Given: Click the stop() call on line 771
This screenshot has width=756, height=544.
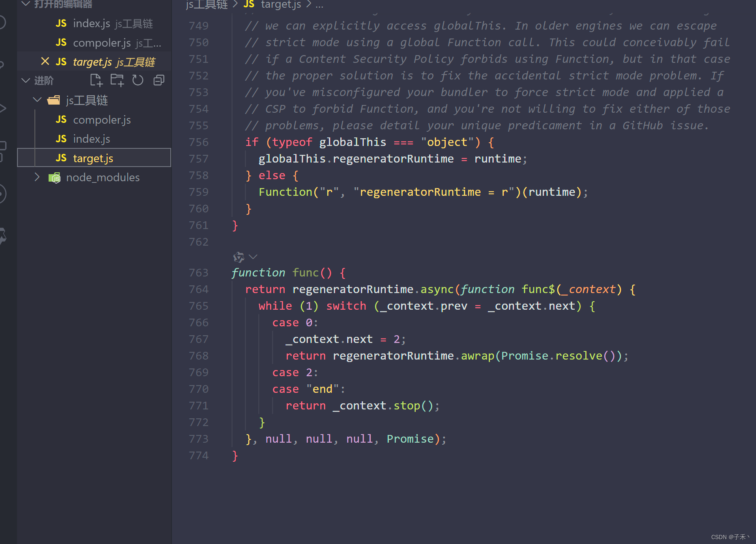Looking at the screenshot, I should point(413,406).
